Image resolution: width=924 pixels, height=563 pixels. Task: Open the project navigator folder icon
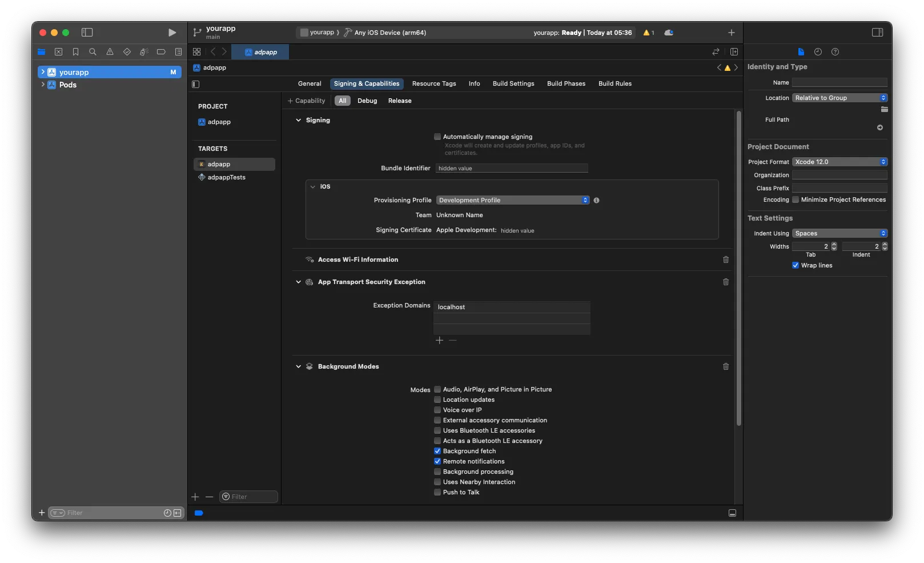41,52
